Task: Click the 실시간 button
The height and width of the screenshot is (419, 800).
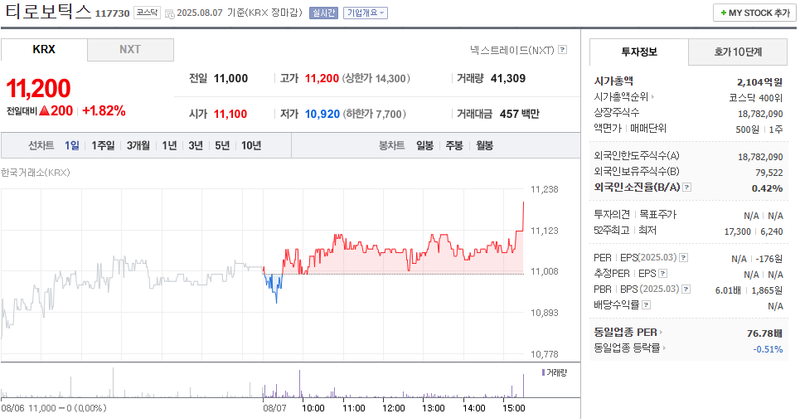Action: [x=323, y=13]
